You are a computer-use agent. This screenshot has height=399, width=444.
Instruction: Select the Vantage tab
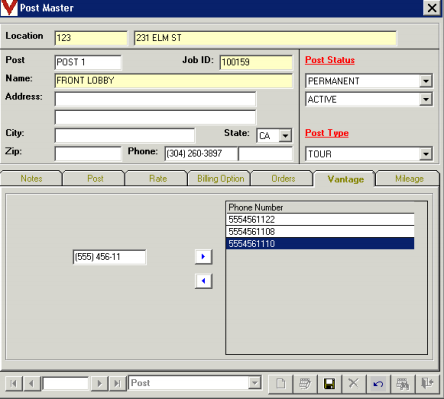tap(345, 179)
